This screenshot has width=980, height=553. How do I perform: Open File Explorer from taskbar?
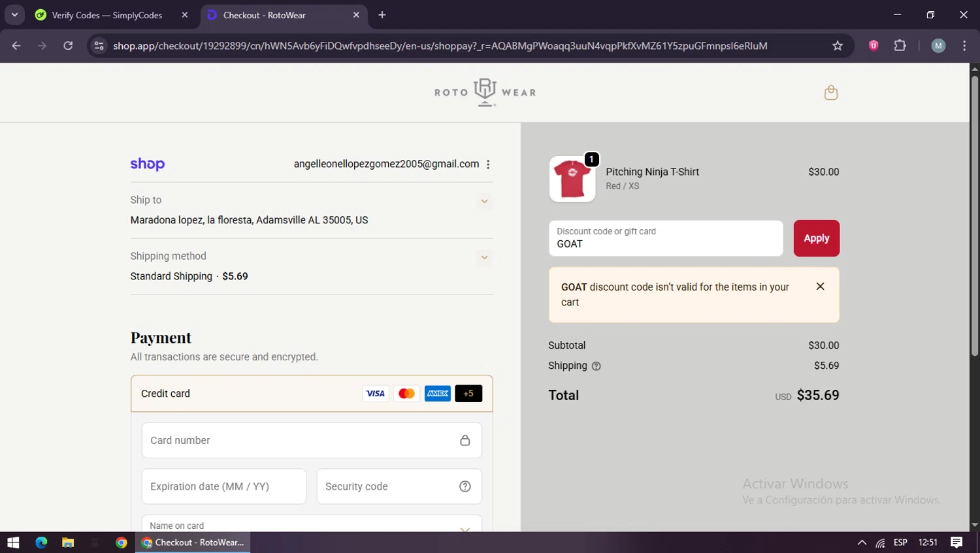point(68,543)
